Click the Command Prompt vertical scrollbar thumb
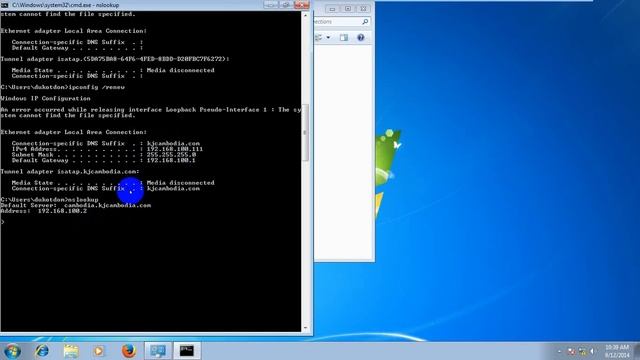Image resolution: width=640 pixels, height=360 pixels. pyautogui.click(x=305, y=133)
